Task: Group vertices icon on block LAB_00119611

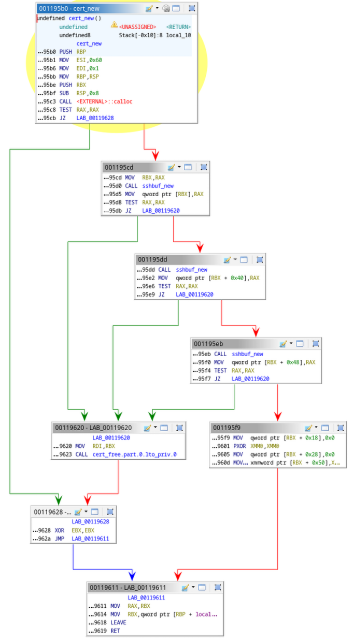Action: click(218, 587)
